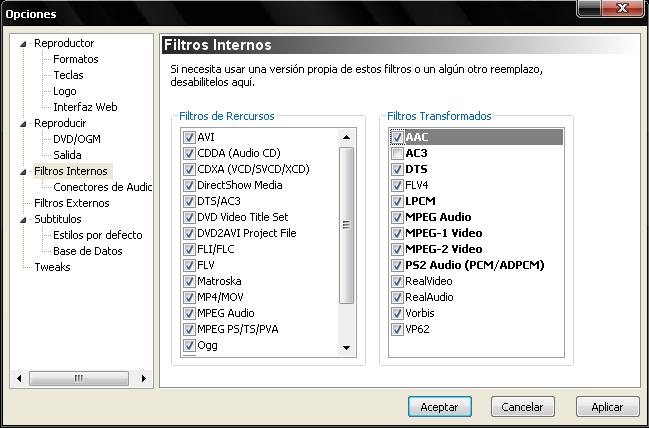Toggle the FLV4 checkbox
The height and width of the screenshot is (428, 649).
397,185
